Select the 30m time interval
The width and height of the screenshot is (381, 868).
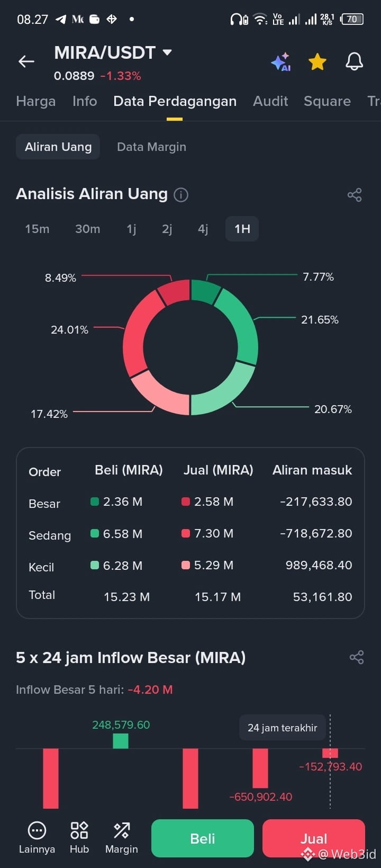(x=87, y=229)
